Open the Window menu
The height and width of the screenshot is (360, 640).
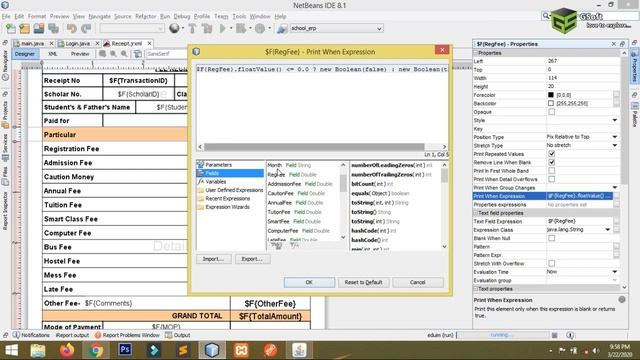(x=260, y=16)
